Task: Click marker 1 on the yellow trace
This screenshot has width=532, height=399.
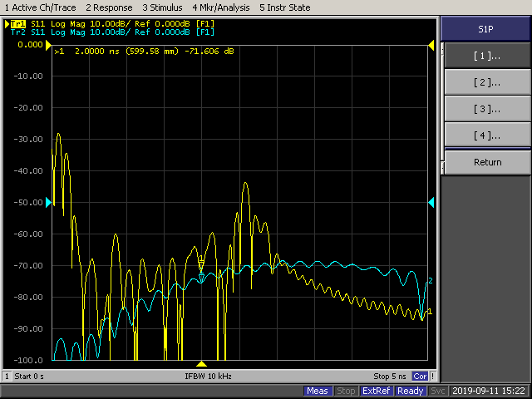Action: pos(201,266)
